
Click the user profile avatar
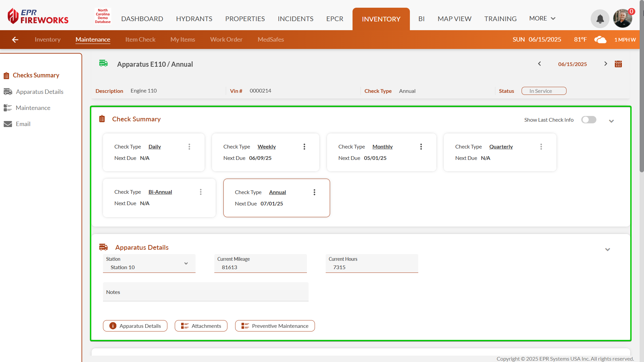(623, 19)
